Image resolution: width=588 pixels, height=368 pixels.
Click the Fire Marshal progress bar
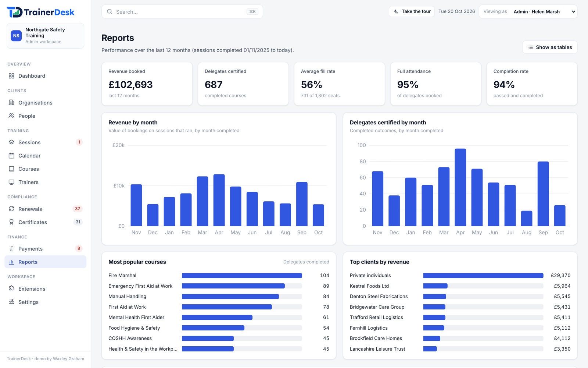242,276
